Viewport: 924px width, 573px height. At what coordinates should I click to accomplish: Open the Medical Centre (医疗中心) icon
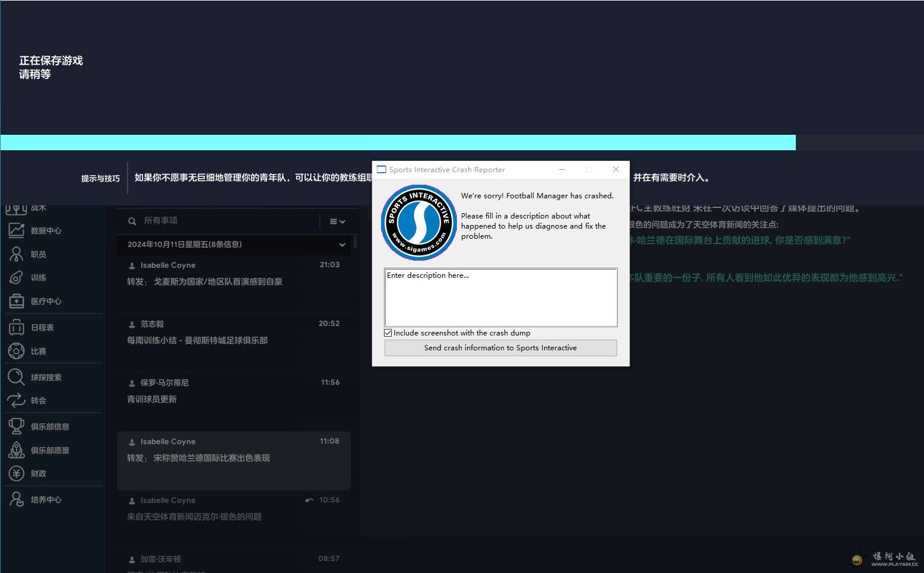pos(17,301)
